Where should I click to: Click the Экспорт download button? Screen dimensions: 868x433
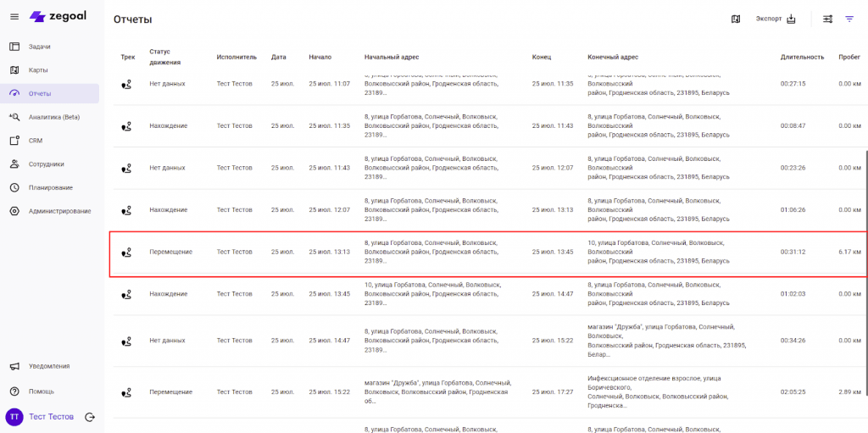776,19
